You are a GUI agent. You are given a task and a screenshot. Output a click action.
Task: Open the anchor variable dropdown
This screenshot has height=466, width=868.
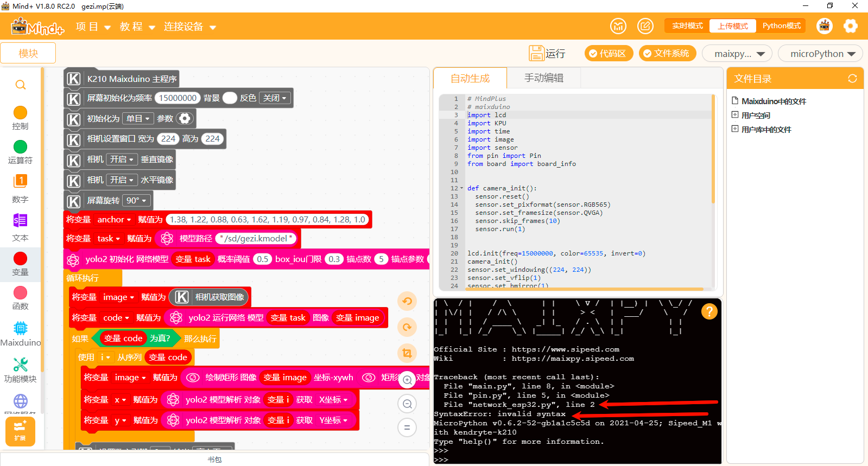click(x=114, y=220)
